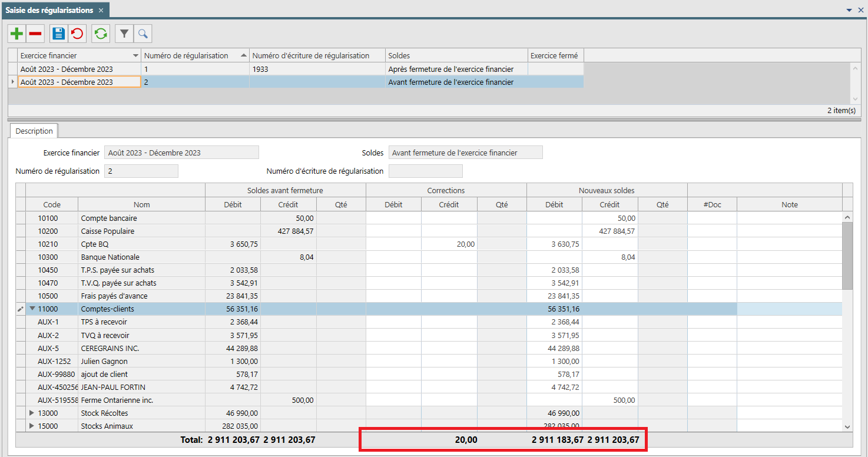Click the Soldes field showing Avant fermeture
Viewport: 868px width, 457px height.
466,153
